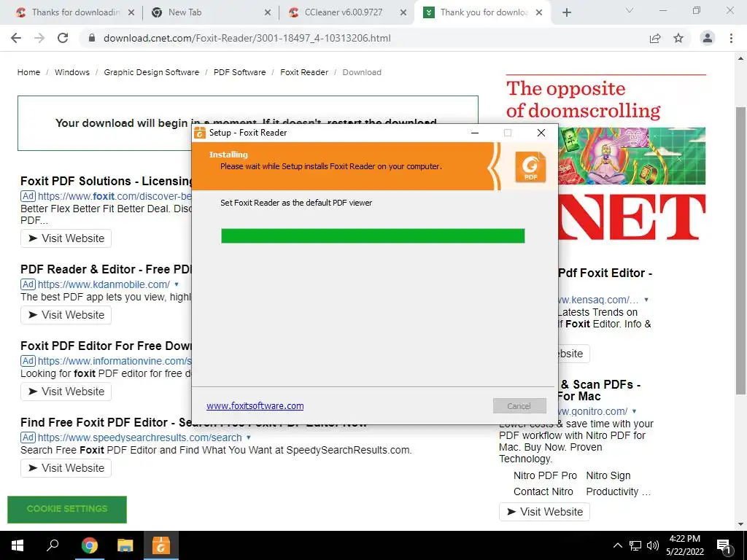Click the page vertical scrollbar thumb

click(x=740, y=250)
